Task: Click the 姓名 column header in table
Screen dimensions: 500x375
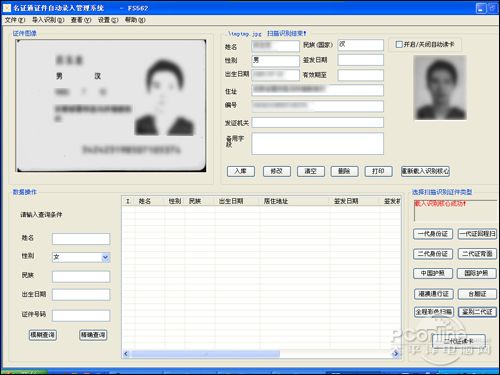Action: click(150, 201)
